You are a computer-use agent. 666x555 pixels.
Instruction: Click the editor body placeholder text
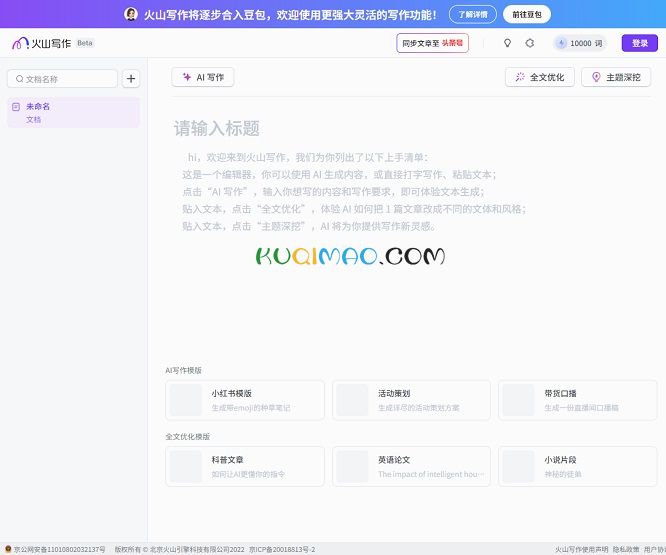[354, 192]
